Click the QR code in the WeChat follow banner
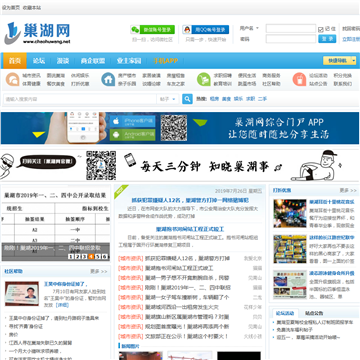Screen dimensions: 360x360 (101, 165)
